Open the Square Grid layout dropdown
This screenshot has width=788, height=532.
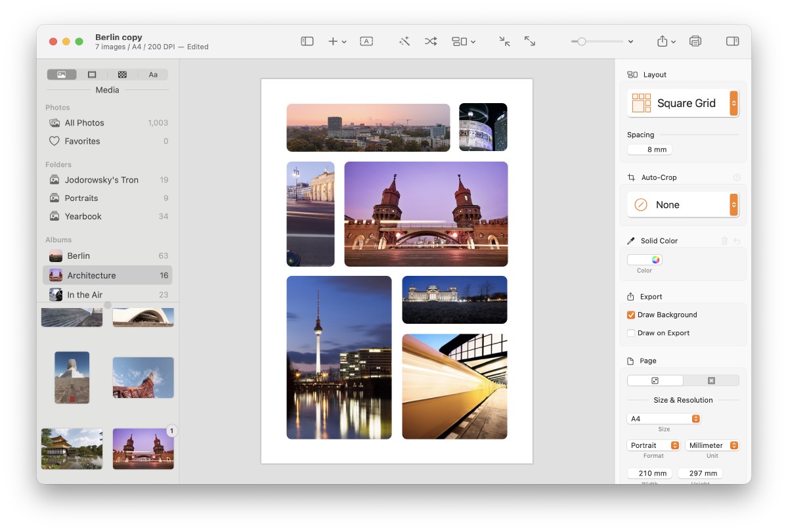[683, 103]
